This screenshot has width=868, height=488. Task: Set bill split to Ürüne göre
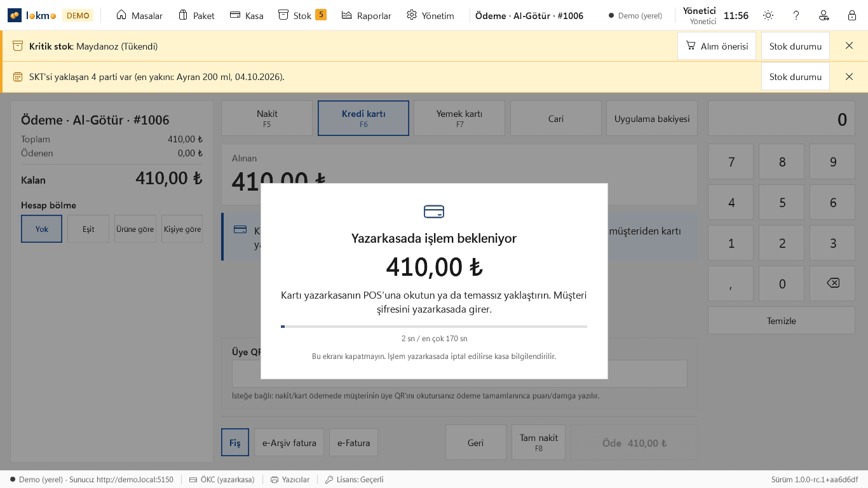pyautogui.click(x=135, y=229)
